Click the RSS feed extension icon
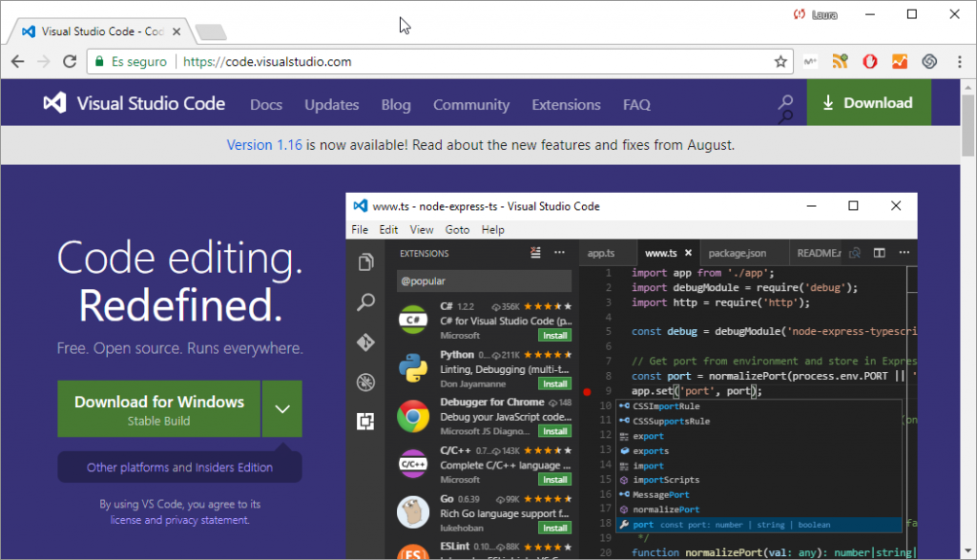The image size is (977, 560). (840, 61)
